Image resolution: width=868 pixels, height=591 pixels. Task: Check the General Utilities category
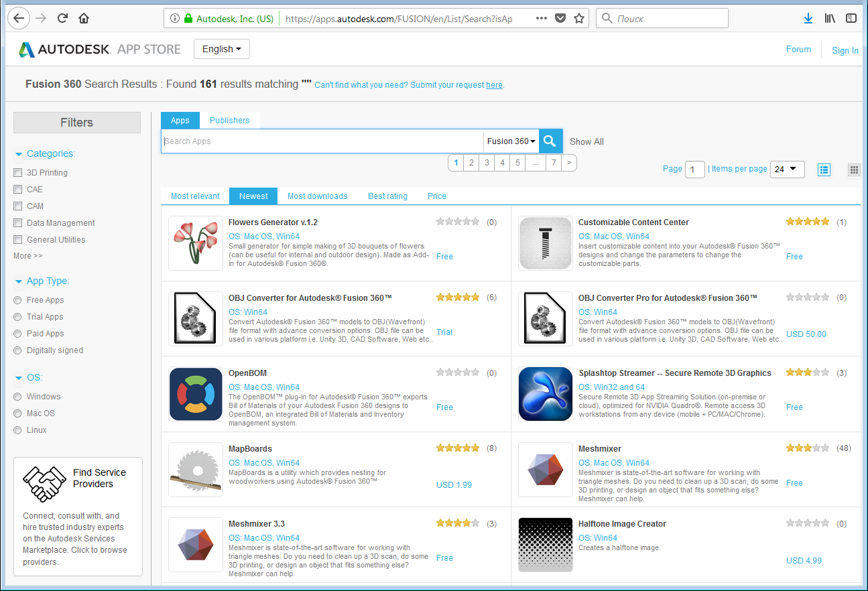coord(18,239)
